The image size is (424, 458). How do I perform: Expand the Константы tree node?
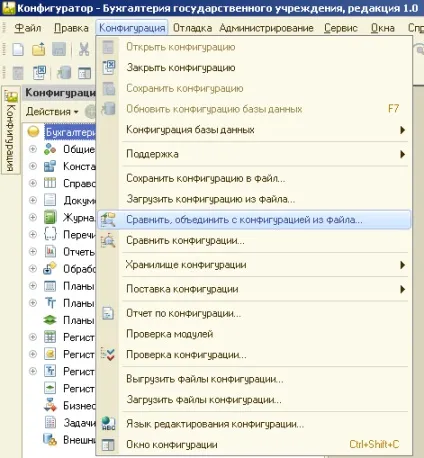[x=33, y=166]
